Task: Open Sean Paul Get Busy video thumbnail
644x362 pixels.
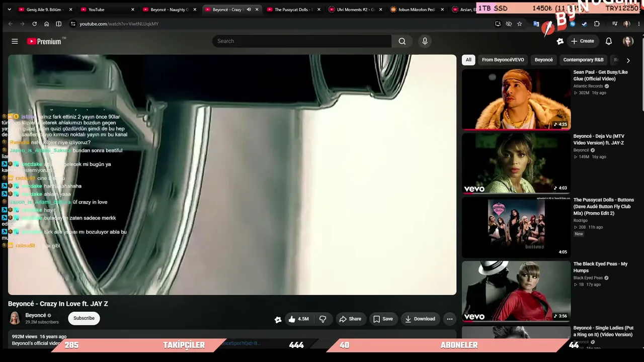Action: [516, 99]
